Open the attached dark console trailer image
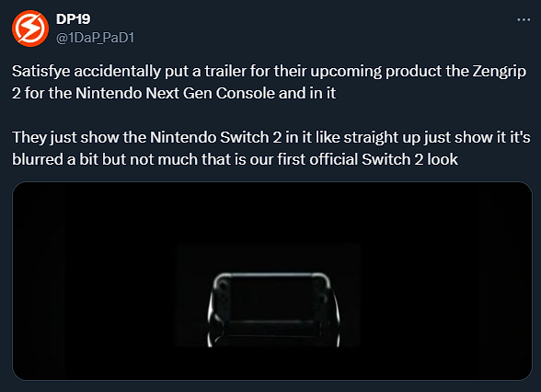 pos(272,281)
